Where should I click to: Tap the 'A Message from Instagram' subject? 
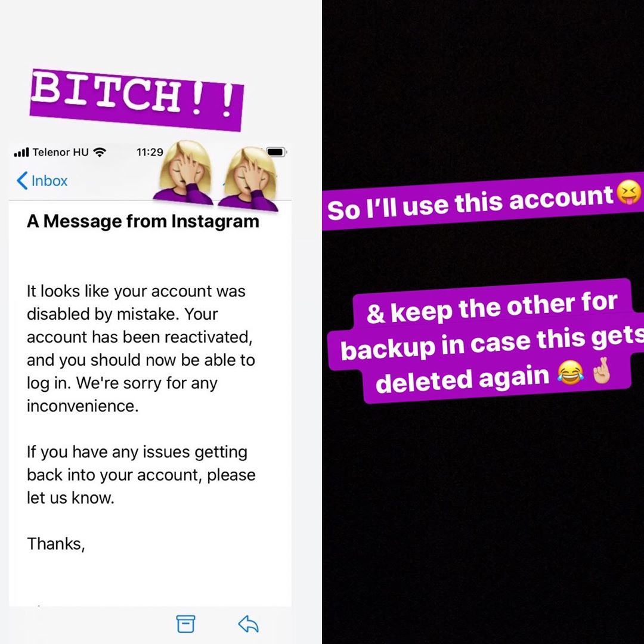pos(143,221)
